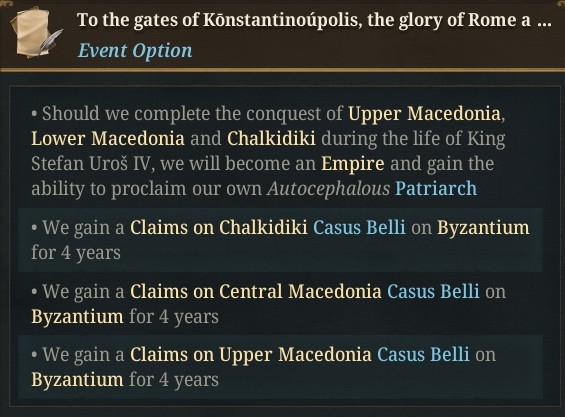The width and height of the screenshot is (565, 417).
Task: Click Casus Belli in the Chalkidiki row
Action: (x=359, y=227)
